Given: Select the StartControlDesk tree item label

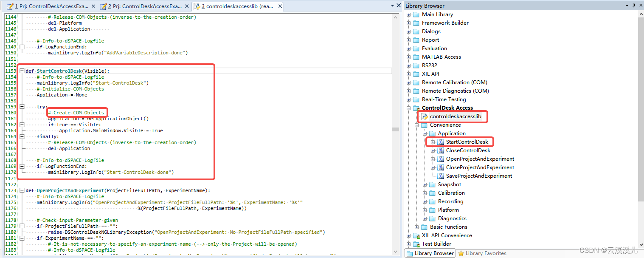Looking at the screenshot, I should [467, 142].
